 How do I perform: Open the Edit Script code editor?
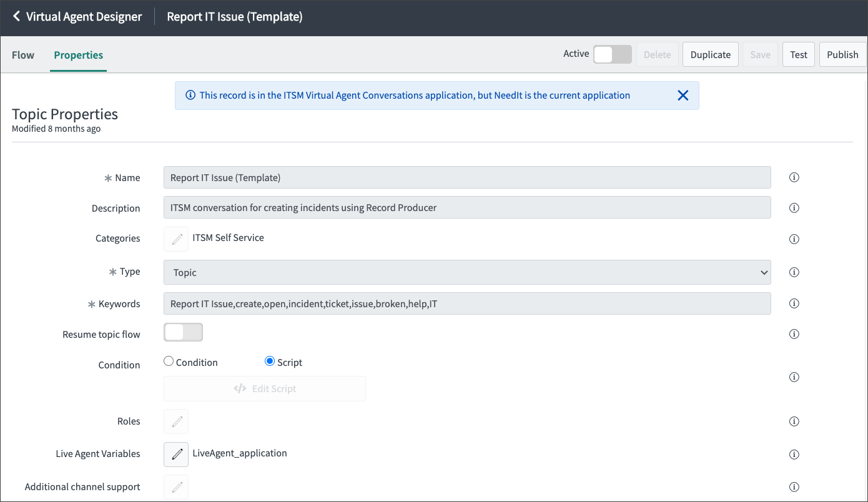[x=264, y=388]
